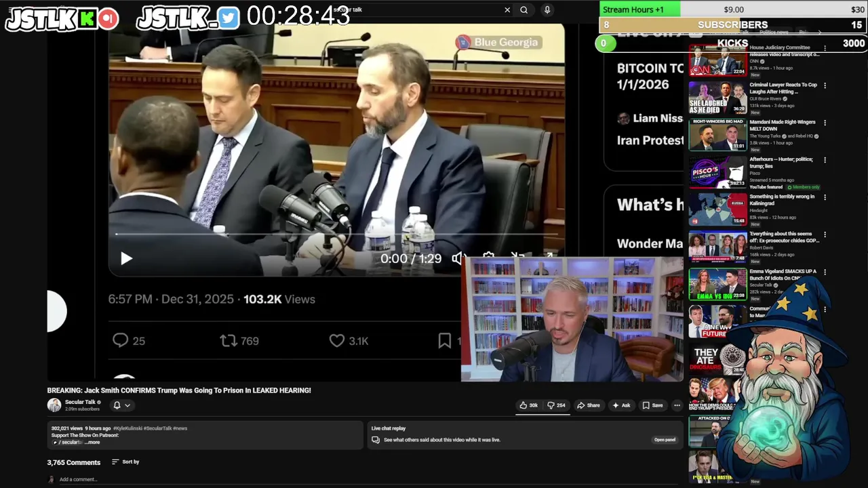Open notification bell dropdown for Secular Talk

[x=121, y=405]
